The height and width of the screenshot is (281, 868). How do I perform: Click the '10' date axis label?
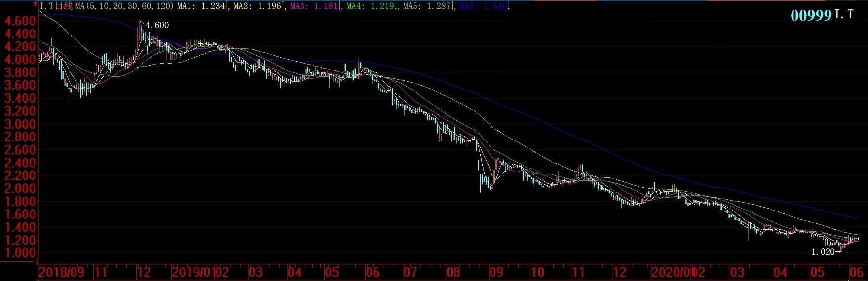pyautogui.click(x=537, y=272)
